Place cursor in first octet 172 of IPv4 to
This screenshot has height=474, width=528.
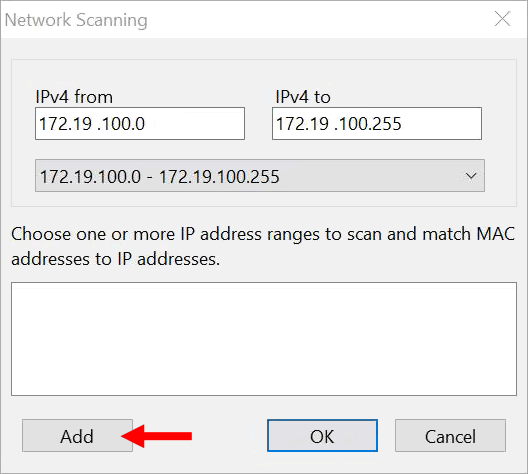288,124
